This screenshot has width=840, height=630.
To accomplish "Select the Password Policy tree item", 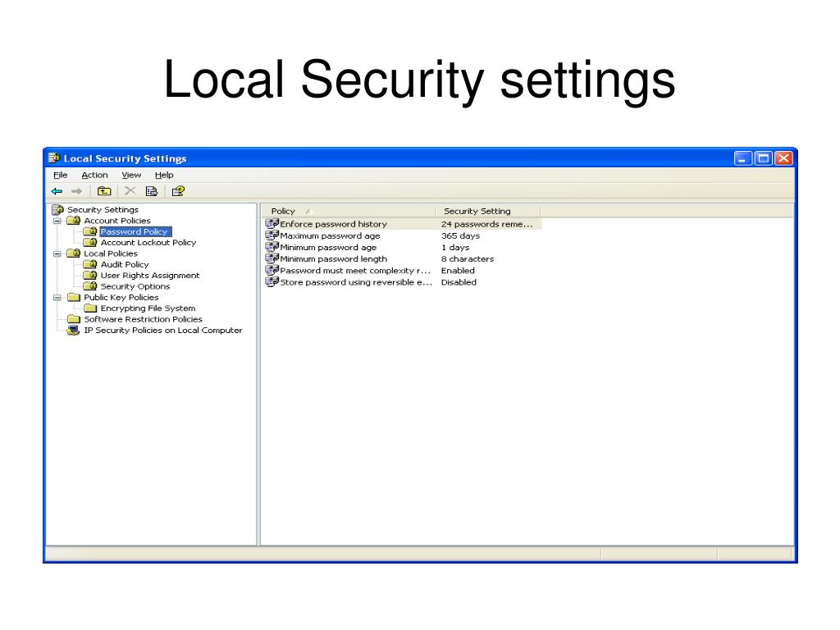I will 135,231.
